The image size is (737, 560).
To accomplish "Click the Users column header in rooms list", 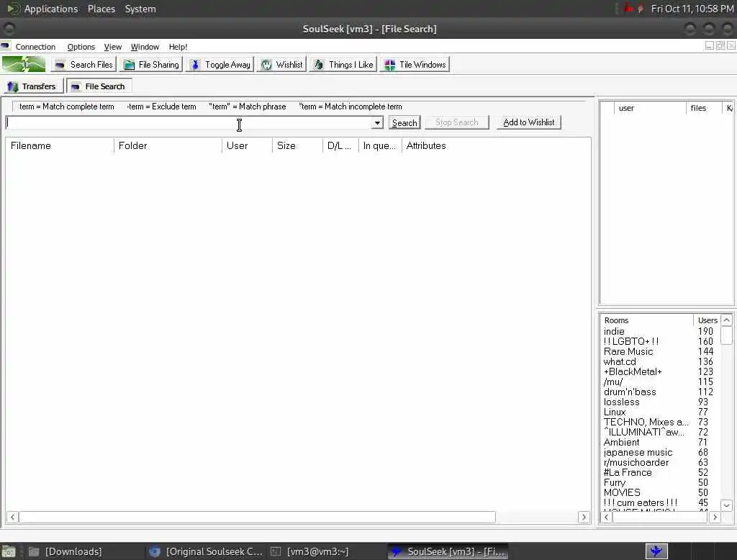I will coord(707,320).
